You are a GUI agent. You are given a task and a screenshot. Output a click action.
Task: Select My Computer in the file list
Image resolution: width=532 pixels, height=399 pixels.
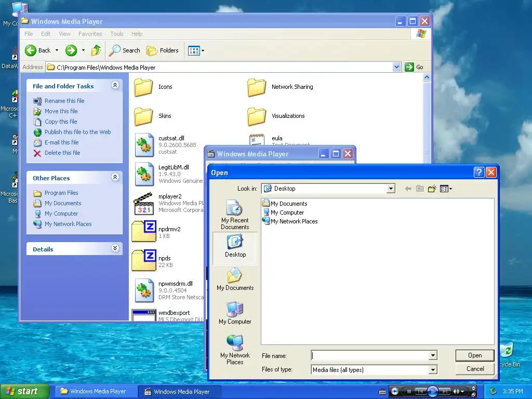point(283,212)
